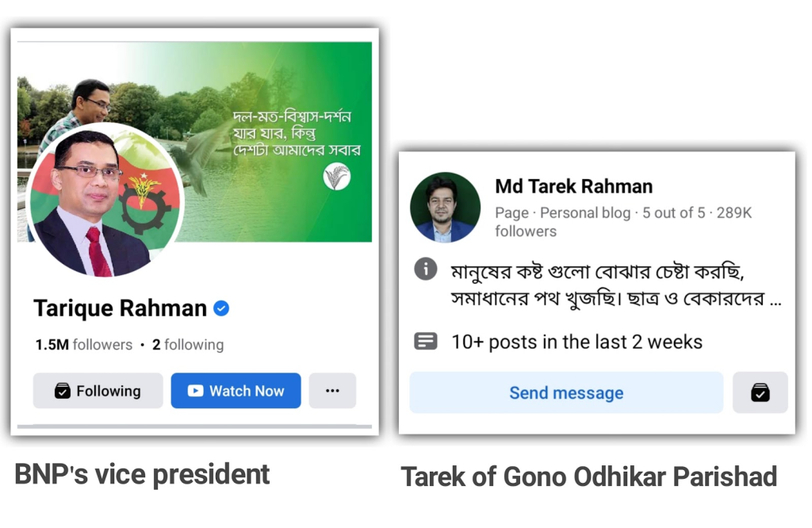Viewport: 812px width, 528px height.
Task: Click the posts icon beside 10+ posts
Action: point(426,342)
